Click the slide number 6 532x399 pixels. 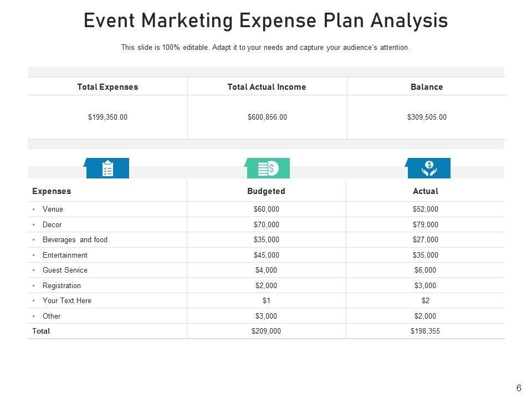tap(519, 388)
